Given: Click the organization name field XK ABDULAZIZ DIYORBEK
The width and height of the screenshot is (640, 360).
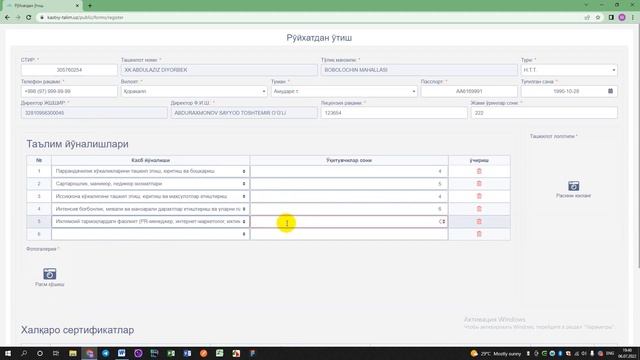Looking at the screenshot, I should [x=219, y=70].
